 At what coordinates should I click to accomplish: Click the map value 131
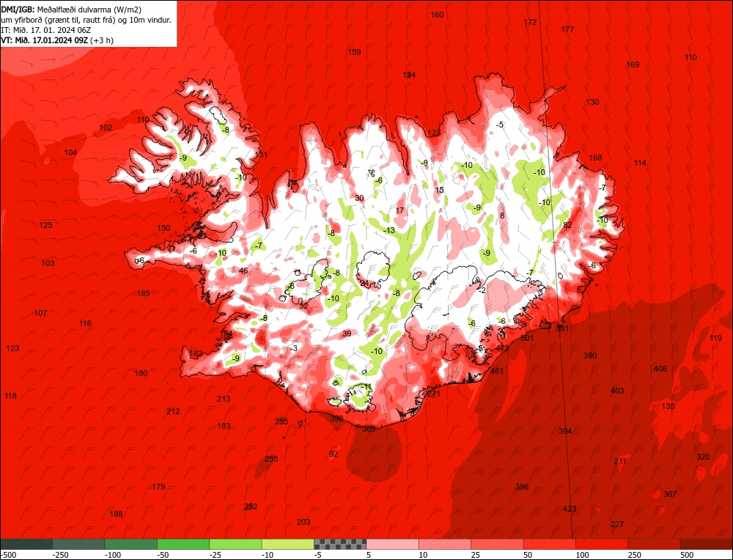pos(261,155)
